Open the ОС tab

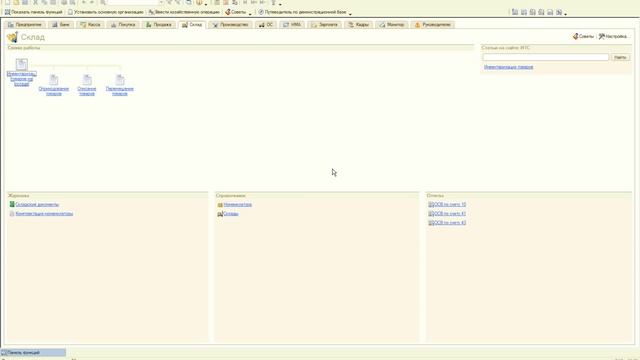coord(266,25)
